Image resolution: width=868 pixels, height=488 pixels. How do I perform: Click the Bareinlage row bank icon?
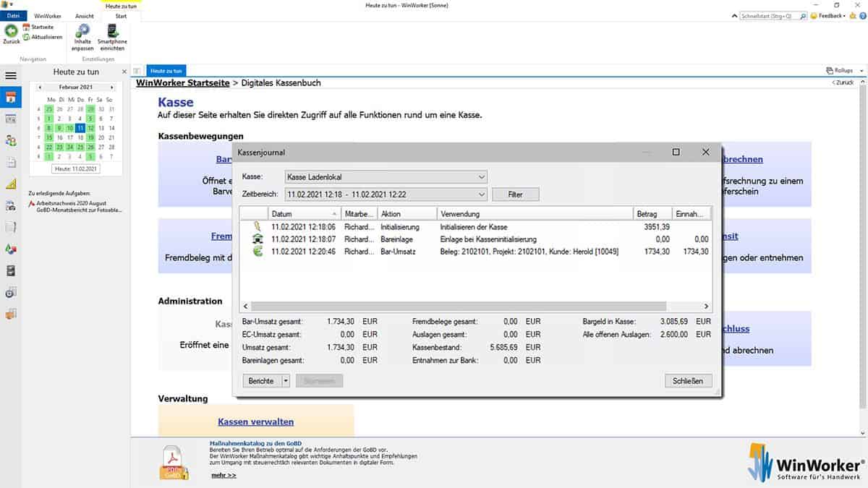(257, 239)
